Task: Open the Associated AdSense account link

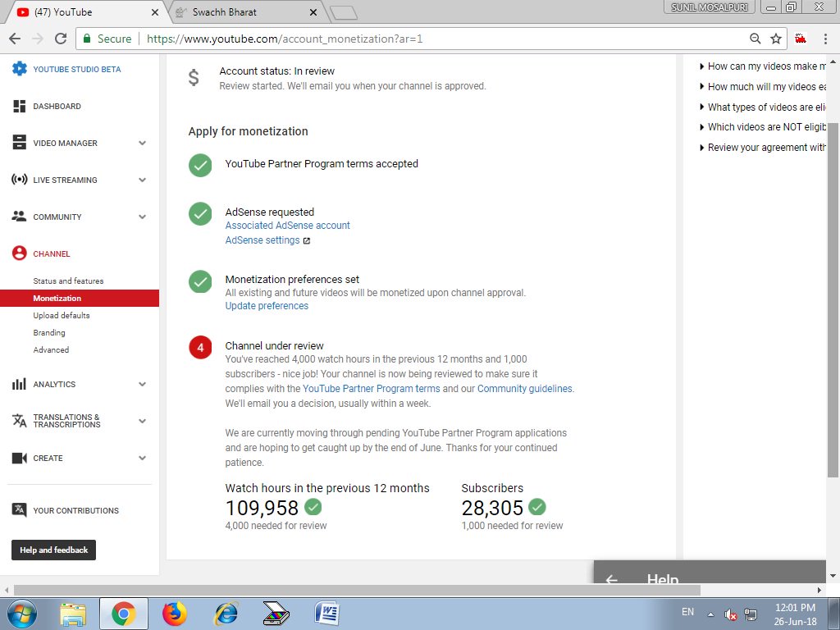Action: [288, 226]
